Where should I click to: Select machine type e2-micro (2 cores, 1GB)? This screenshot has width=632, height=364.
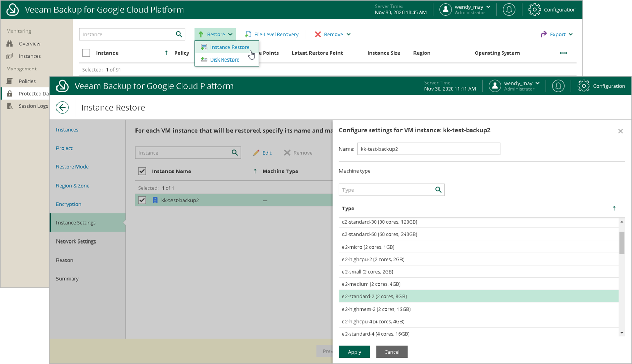pyautogui.click(x=479, y=247)
